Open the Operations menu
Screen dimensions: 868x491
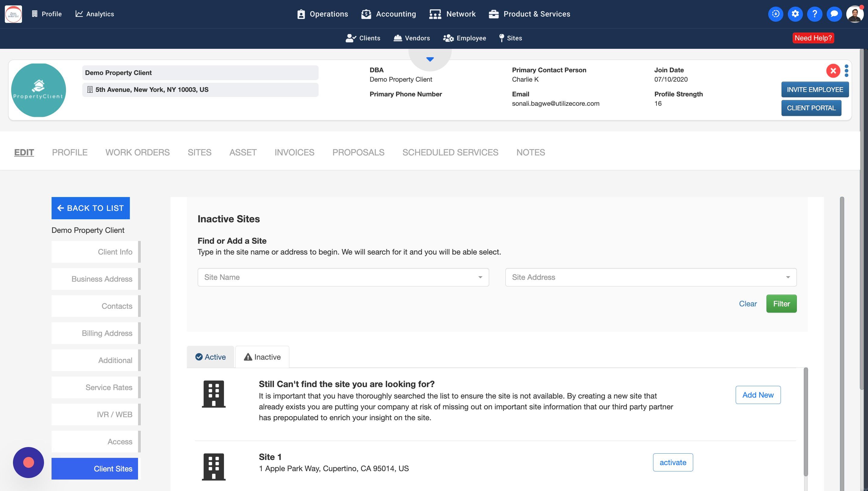[322, 14]
